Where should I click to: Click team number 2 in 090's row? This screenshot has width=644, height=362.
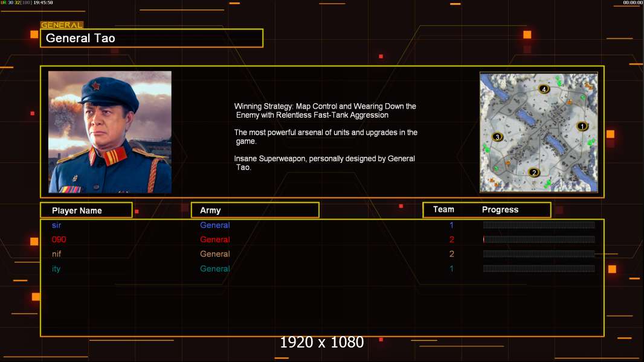click(x=451, y=240)
